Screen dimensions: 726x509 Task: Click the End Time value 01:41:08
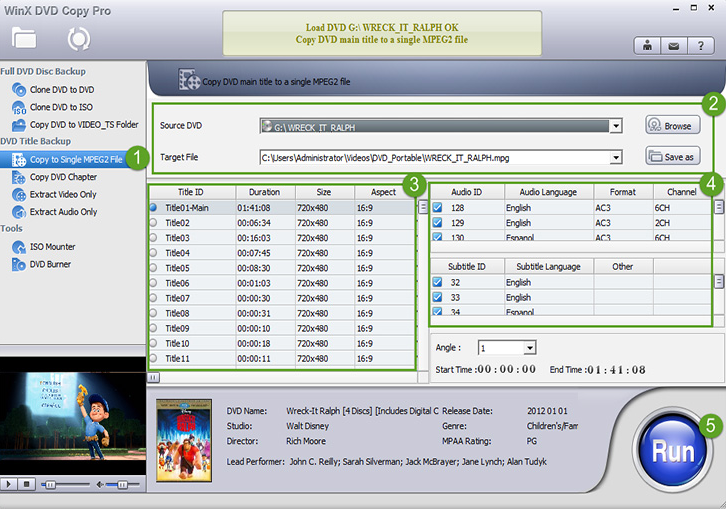pos(616,370)
